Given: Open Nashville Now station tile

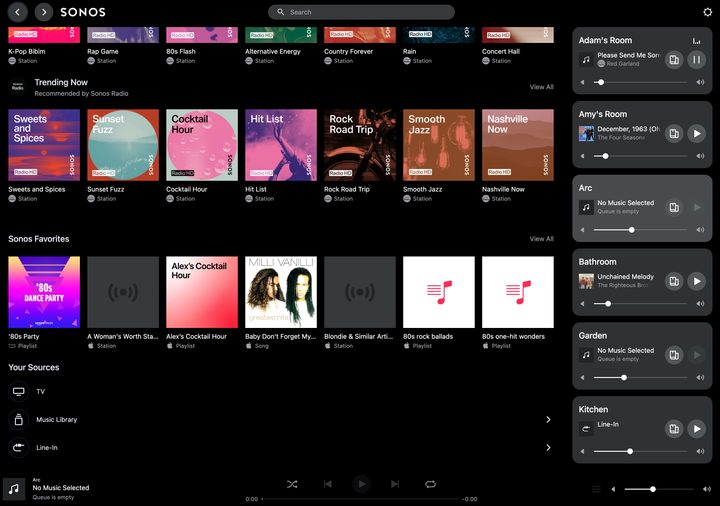Looking at the screenshot, I should coord(518,145).
